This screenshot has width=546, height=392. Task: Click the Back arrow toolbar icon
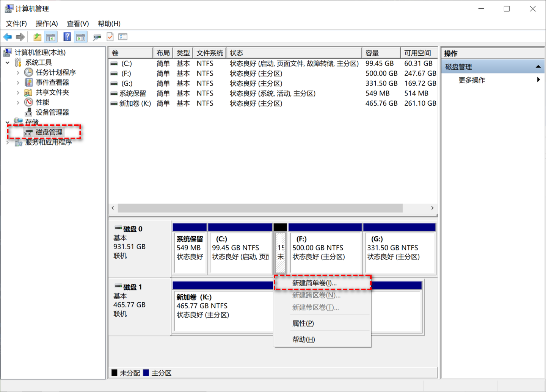pyautogui.click(x=8, y=37)
